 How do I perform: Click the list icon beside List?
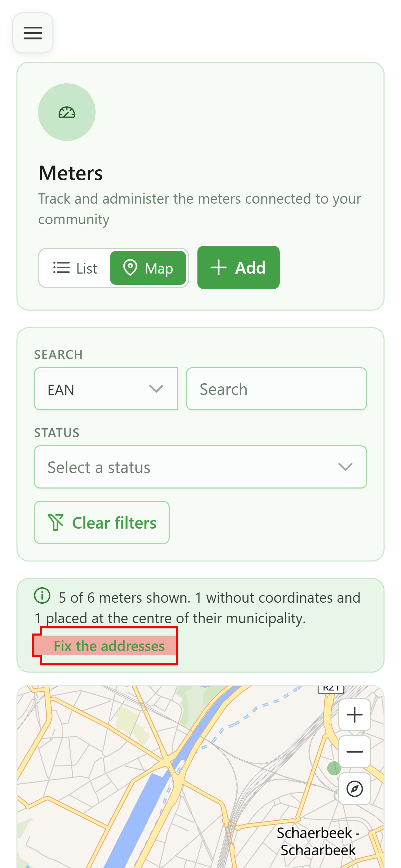[x=61, y=268]
